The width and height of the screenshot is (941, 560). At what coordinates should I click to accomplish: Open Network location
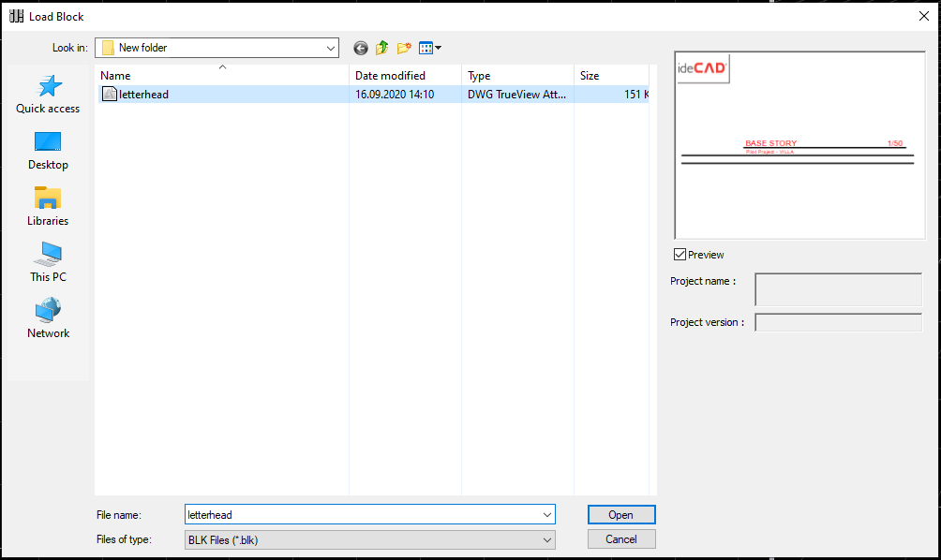48,318
